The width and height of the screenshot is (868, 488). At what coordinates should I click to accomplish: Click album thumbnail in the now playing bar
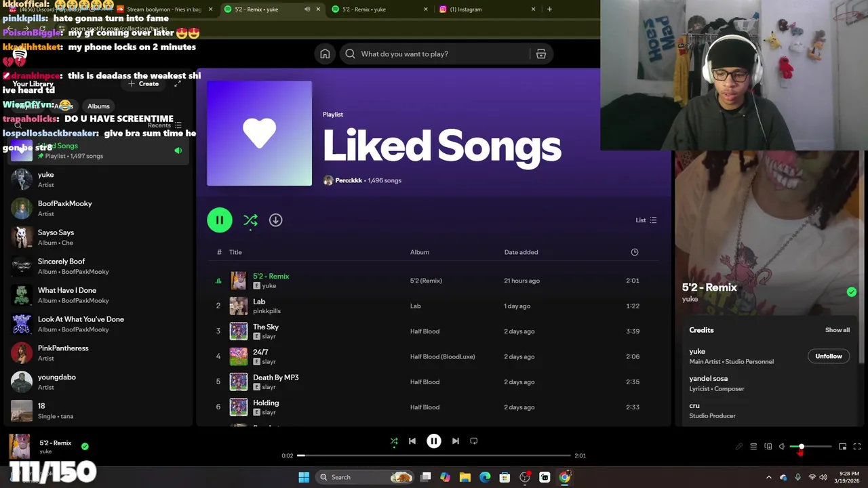tap(20, 447)
